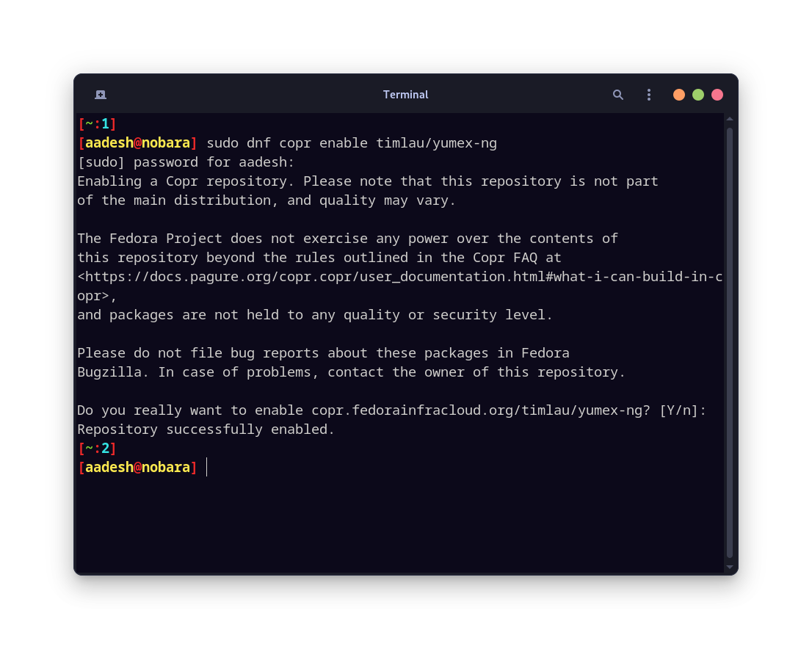
Task: Click the sudo dnf copr enable command line
Action: point(351,142)
